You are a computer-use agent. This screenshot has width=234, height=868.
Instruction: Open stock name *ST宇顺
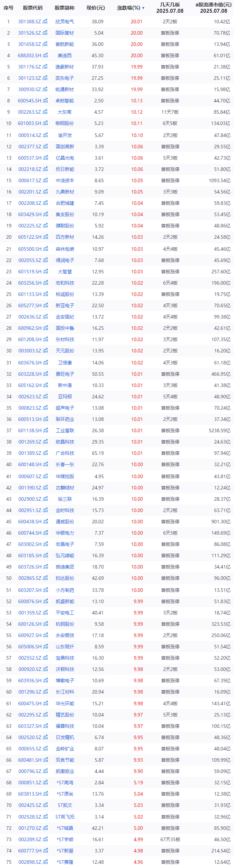coord(65,839)
